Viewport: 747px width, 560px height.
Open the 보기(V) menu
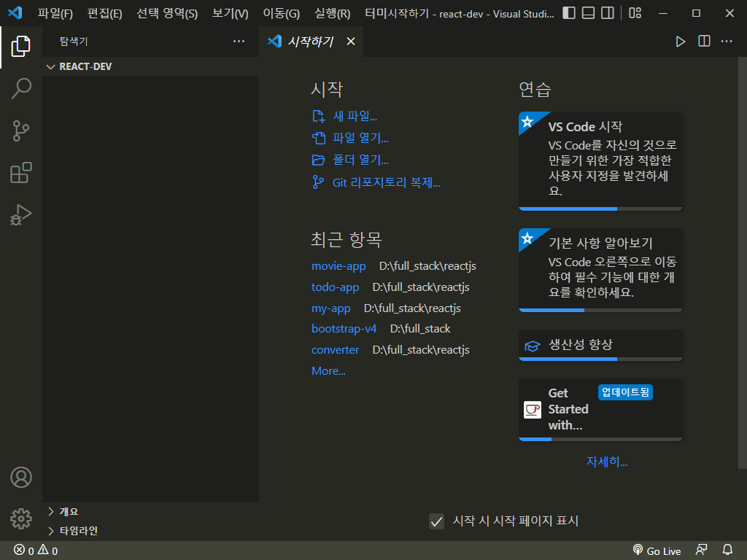[230, 13]
